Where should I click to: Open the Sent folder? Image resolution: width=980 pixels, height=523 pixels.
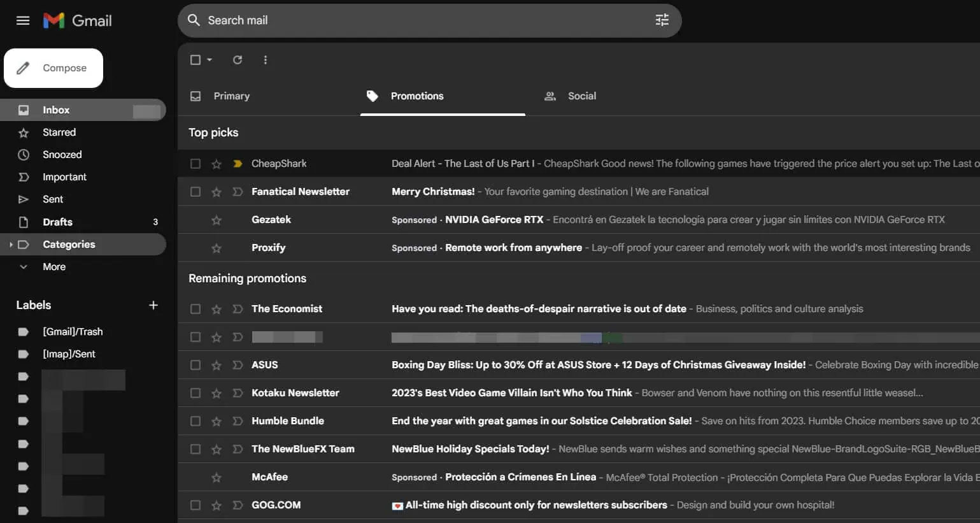(x=83, y=199)
